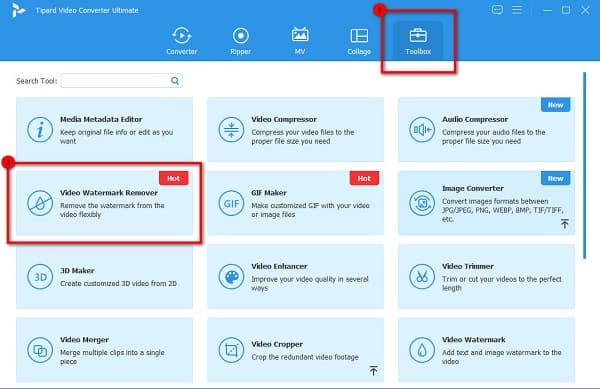Go to the Collage tab
Screen dimensions: 600x389
coord(359,41)
